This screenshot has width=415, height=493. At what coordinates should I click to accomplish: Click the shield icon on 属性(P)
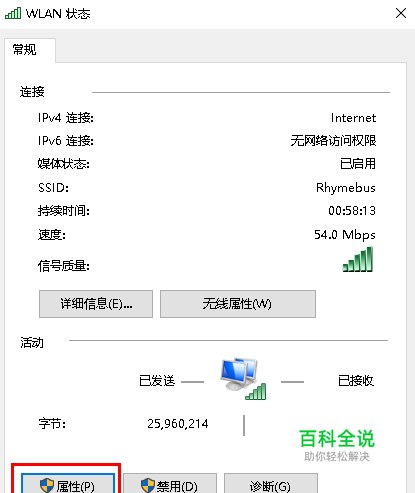point(47,485)
